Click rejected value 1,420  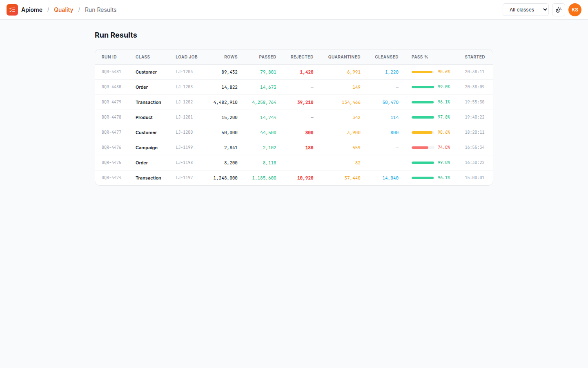point(307,72)
